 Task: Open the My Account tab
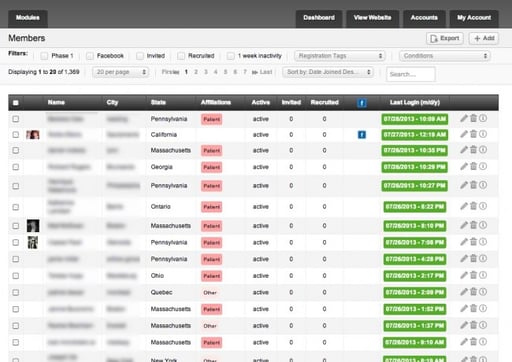pos(474,18)
